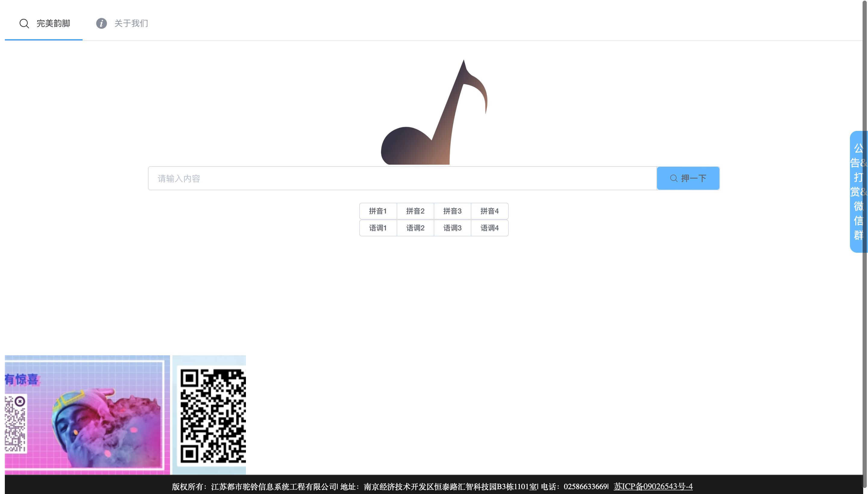Select the 拼音2 option
868x494 pixels.
coord(415,211)
